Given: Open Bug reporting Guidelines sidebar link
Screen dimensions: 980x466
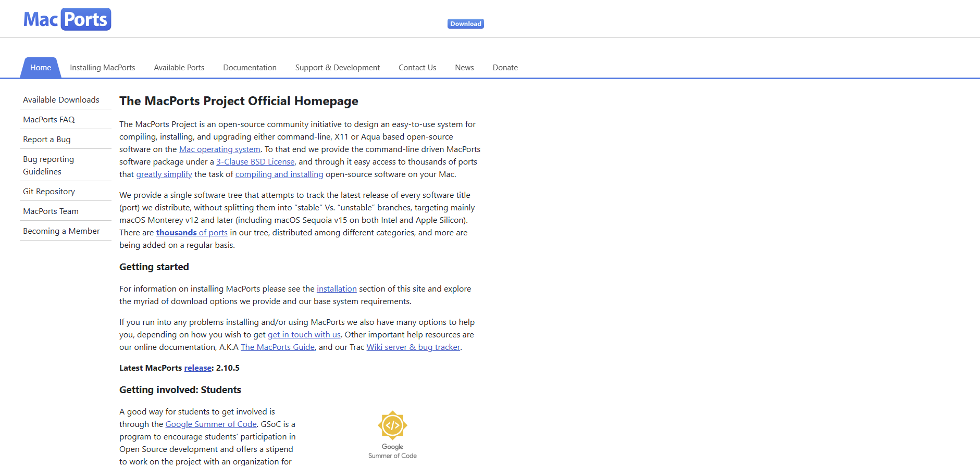Looking at the screenshot, I should tap(66, 165).
